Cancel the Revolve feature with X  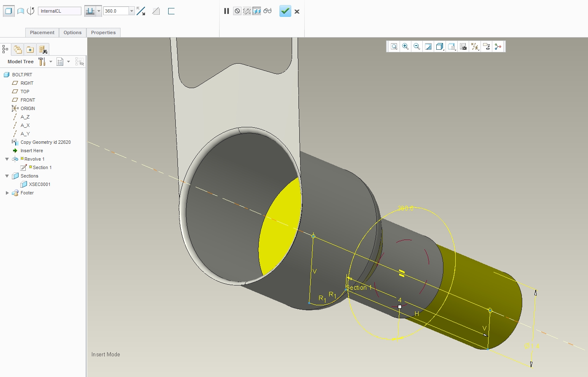click(297, 11)
